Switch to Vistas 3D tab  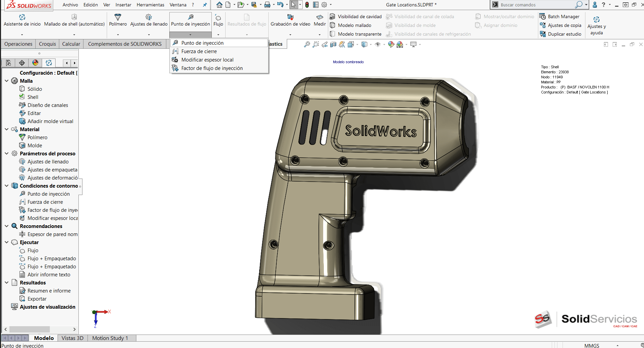tap(72, 338)
